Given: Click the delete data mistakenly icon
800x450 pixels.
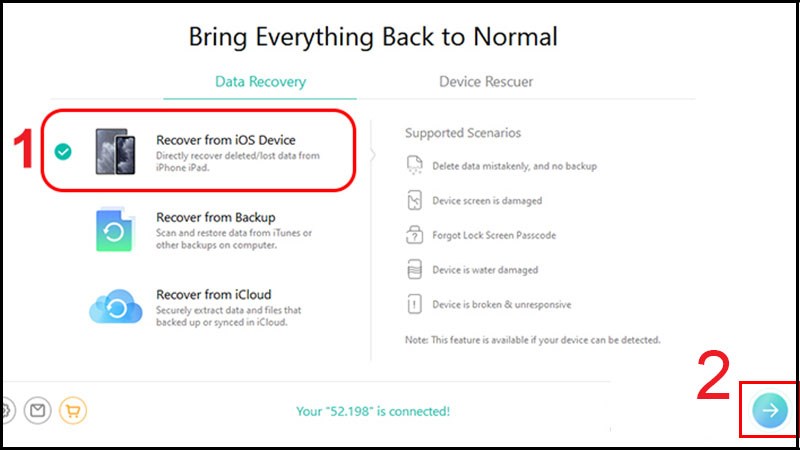Looking at the screenshot, I should click(x=415, y=166).
